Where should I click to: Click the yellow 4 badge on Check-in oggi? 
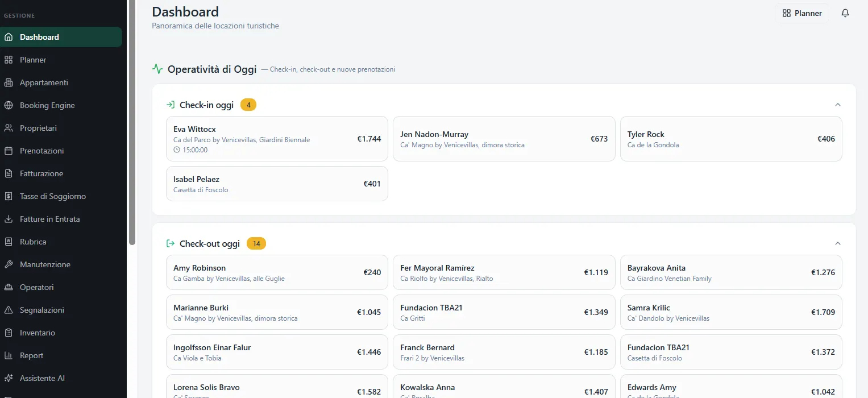pyautogui.click(x=248, y=105)
